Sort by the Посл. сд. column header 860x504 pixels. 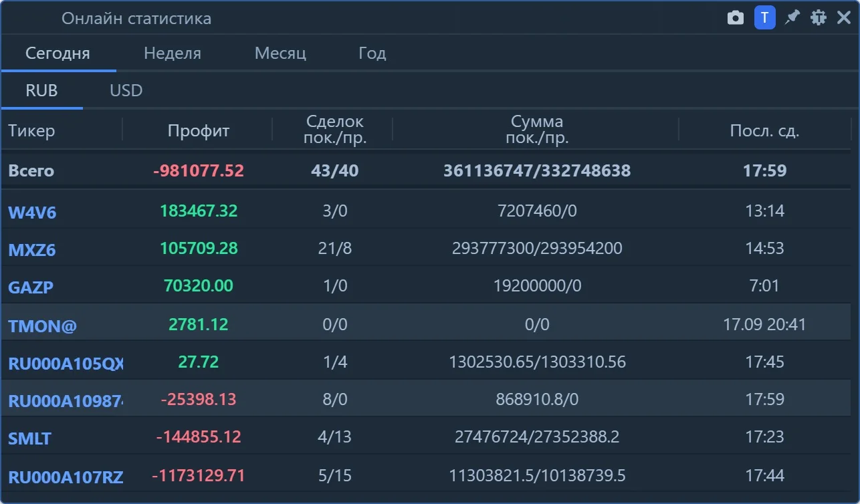tap(764, 130)
